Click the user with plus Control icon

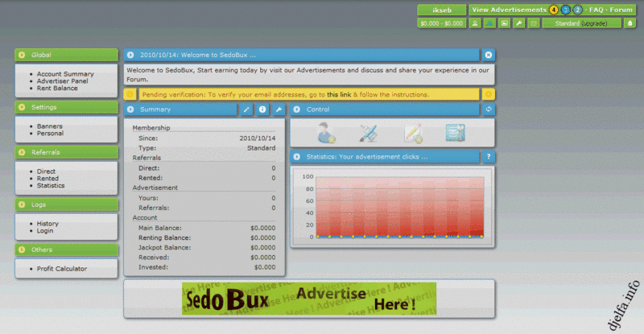coord(327,133)
